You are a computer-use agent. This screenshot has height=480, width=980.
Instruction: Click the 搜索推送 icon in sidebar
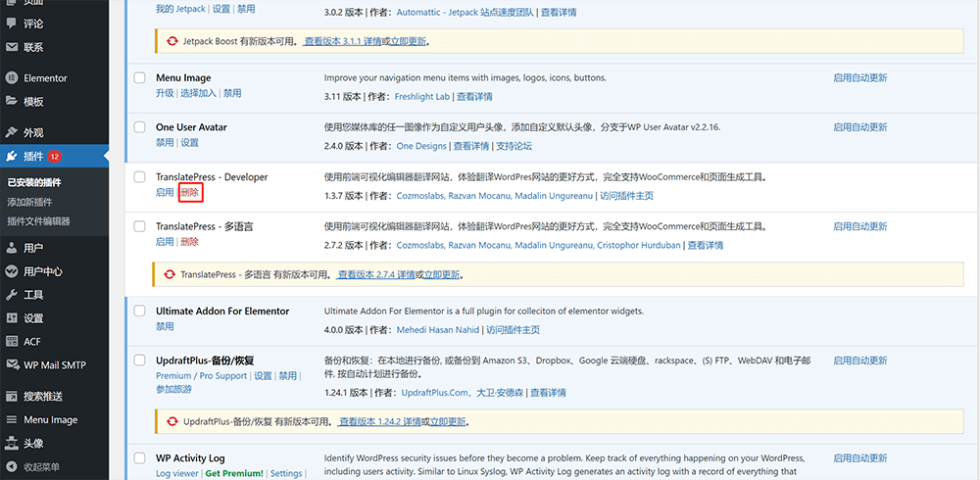(11, 396)
